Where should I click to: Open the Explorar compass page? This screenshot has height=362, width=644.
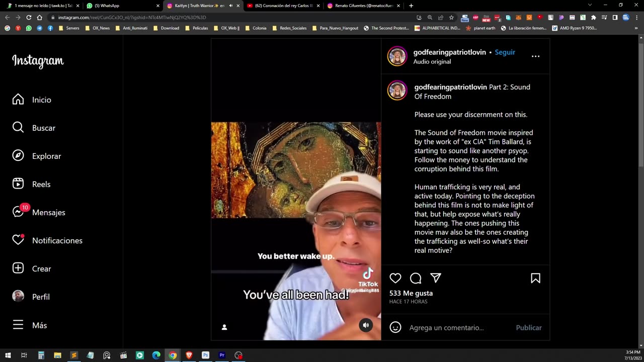37,156
